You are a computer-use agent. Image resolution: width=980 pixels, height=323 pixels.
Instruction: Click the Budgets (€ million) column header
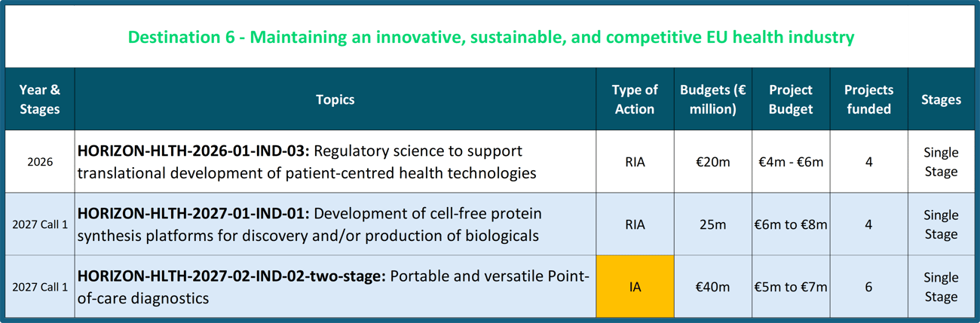coord(712,99)
